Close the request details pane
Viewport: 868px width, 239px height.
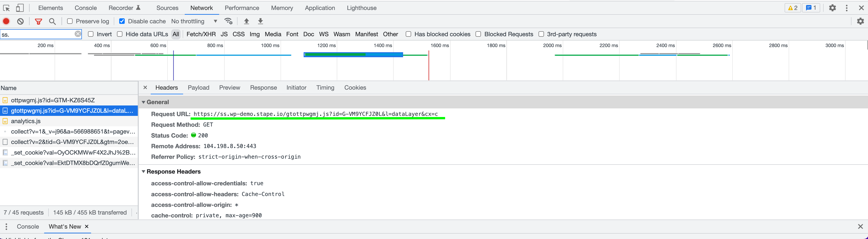[145, 88]
